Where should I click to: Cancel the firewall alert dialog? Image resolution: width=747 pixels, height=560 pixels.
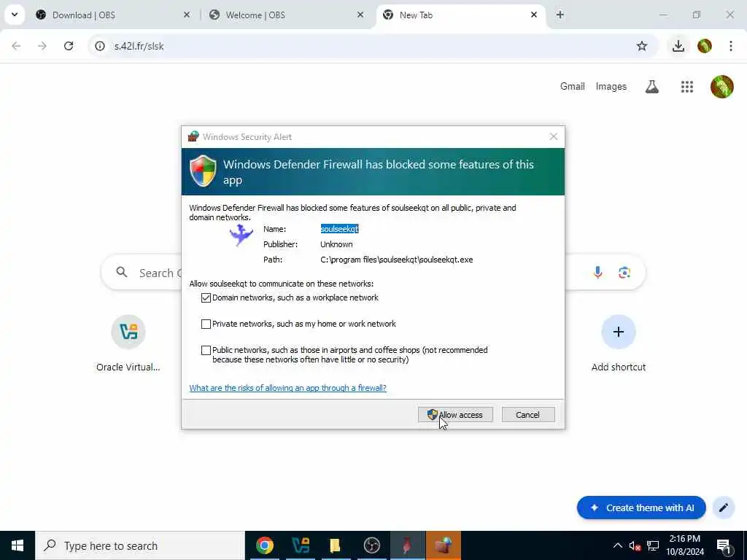(x=528, y=415)
